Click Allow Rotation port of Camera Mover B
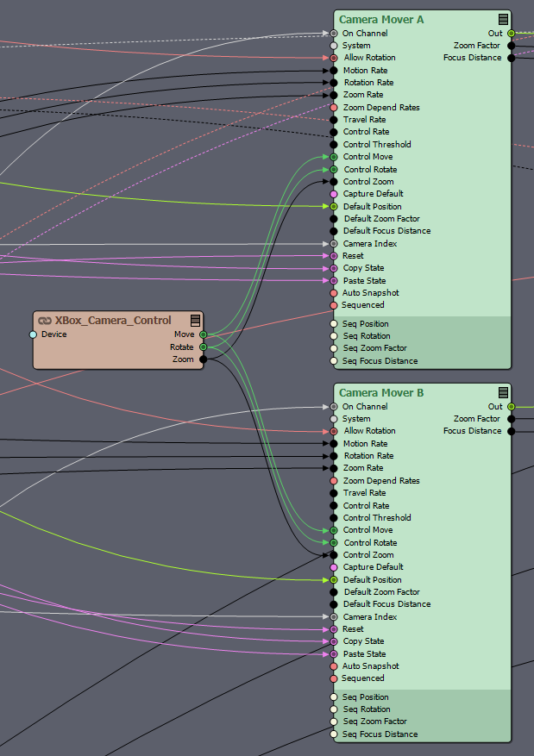This screenshot has width=534, height=756. [333, 432]
